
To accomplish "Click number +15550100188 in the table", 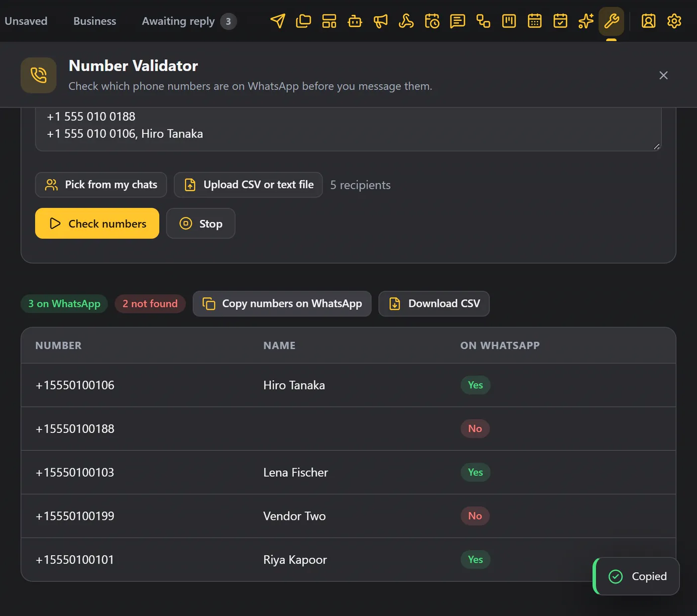I will tap(75, 429).
